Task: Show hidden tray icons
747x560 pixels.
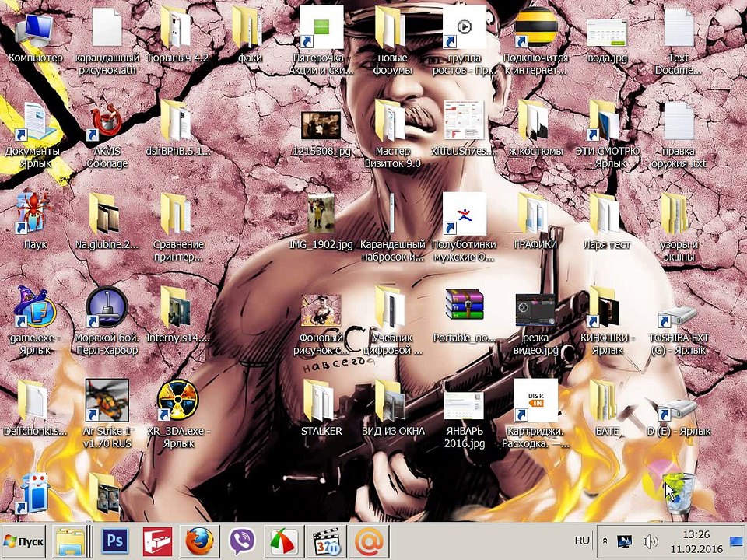Action: coord(605,541)
